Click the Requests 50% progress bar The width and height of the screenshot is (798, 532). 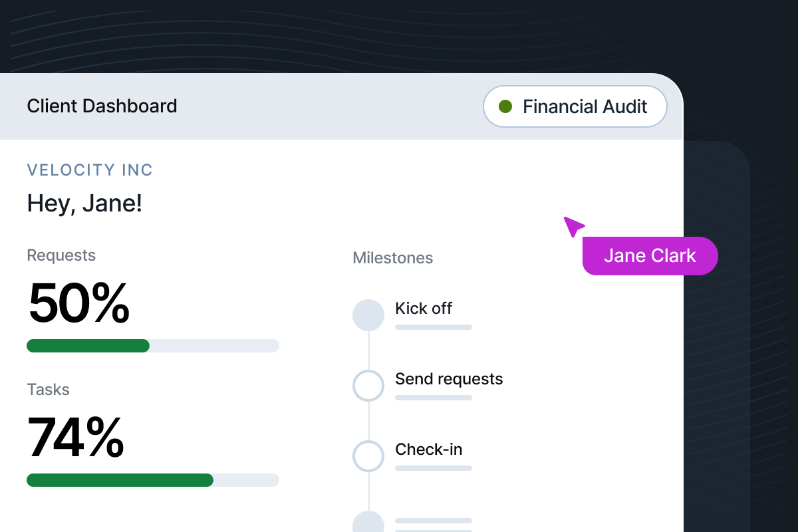coord(153,346)
